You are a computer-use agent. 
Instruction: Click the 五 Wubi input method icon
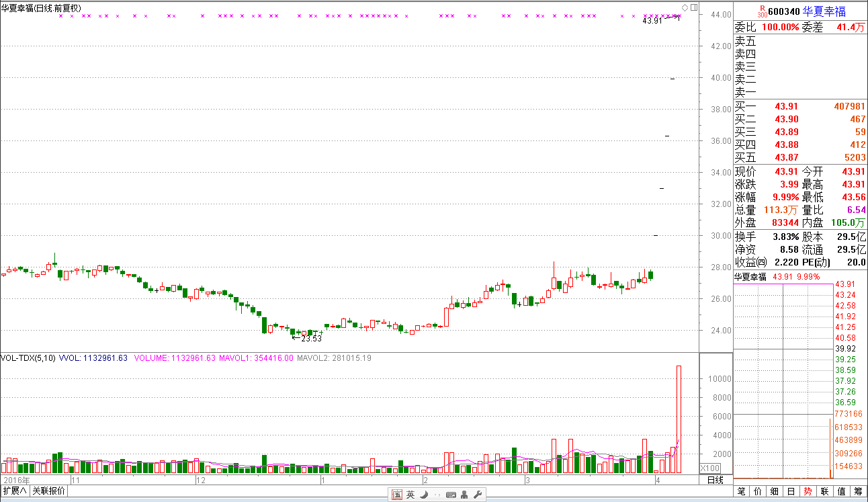click(x=397, y=495)
